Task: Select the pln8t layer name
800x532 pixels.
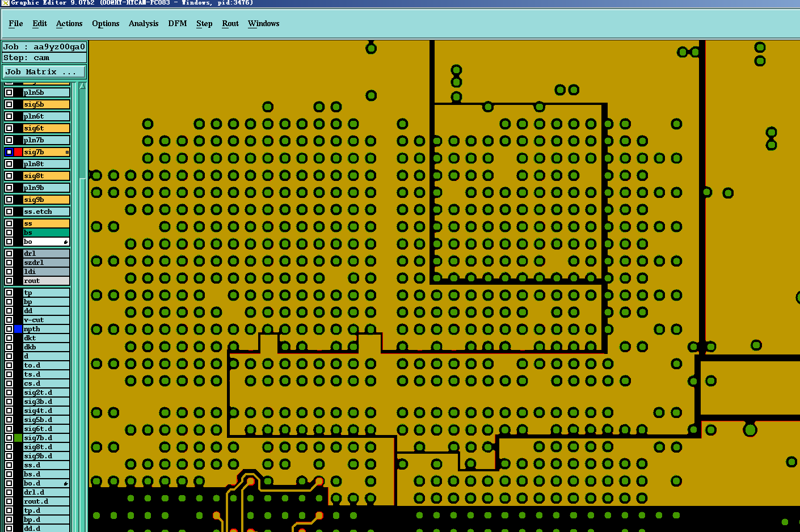Action: click(46, 164)
